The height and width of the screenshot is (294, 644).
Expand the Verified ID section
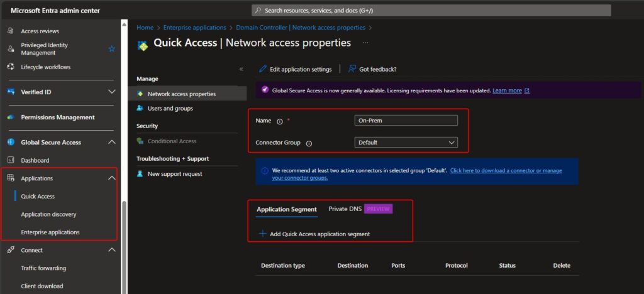point(112,92)
